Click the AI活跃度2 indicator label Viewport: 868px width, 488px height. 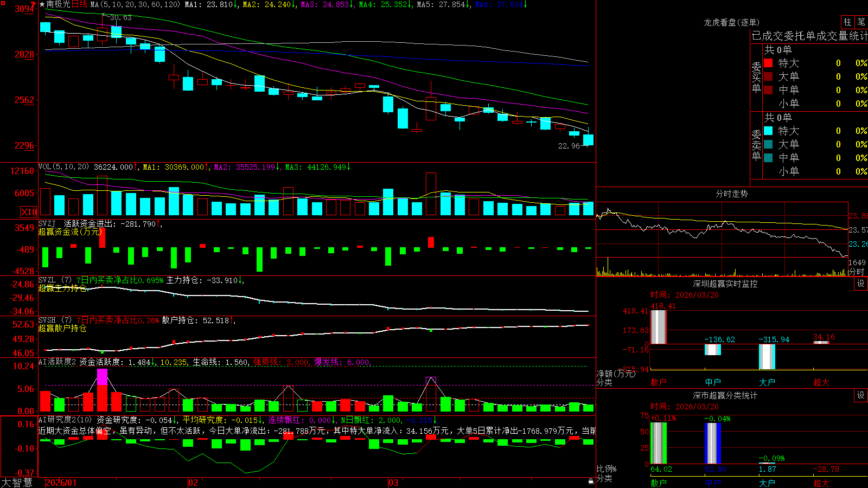[58, 362]
